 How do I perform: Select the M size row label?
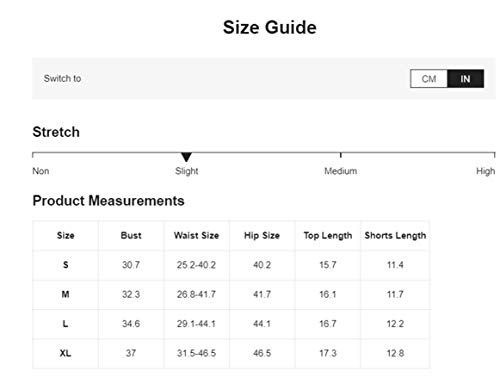[x=65, y=294]
